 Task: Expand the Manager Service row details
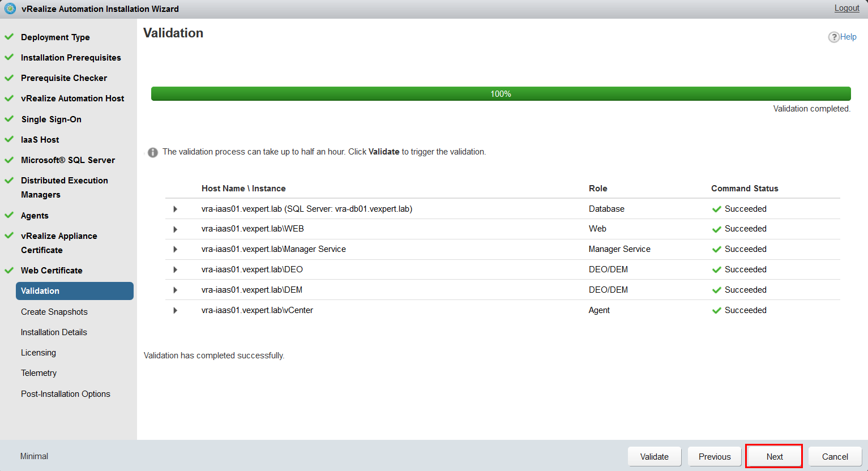tap(175, 250)
